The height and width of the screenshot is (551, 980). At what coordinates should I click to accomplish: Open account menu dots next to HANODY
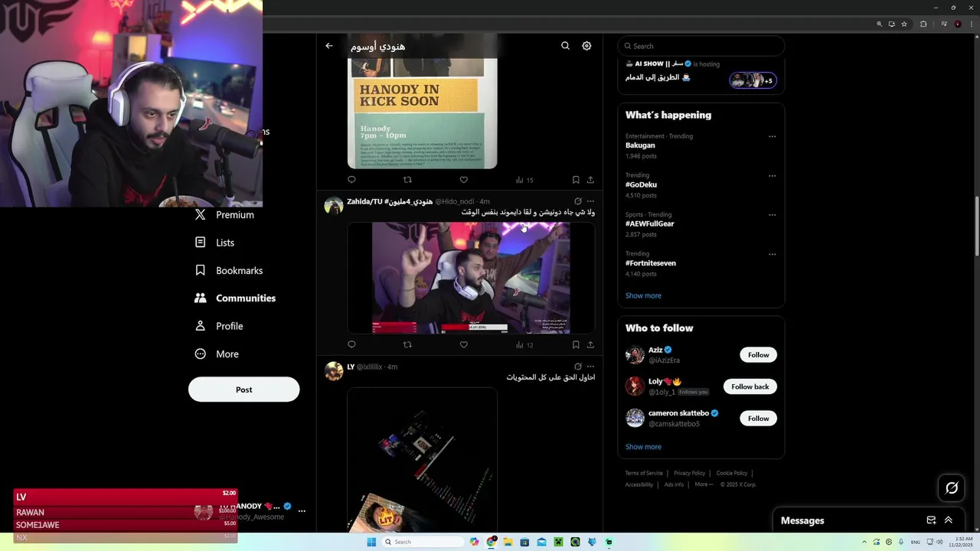tap(302, 510)
